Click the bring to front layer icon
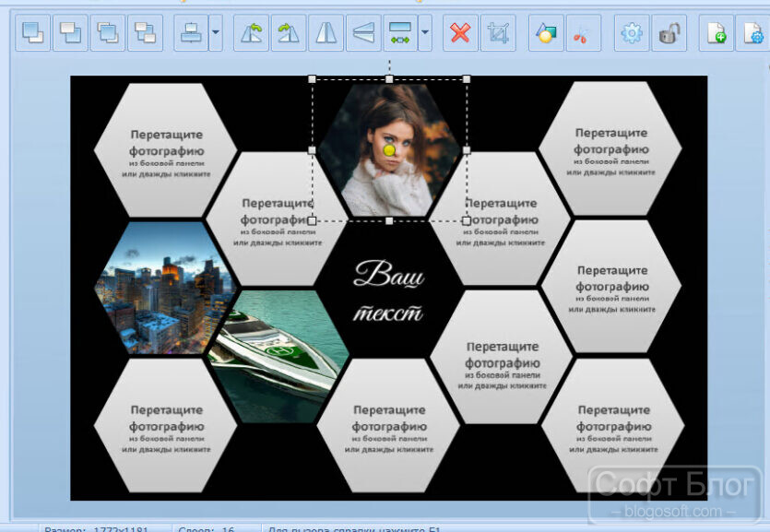 pos(33,33)
